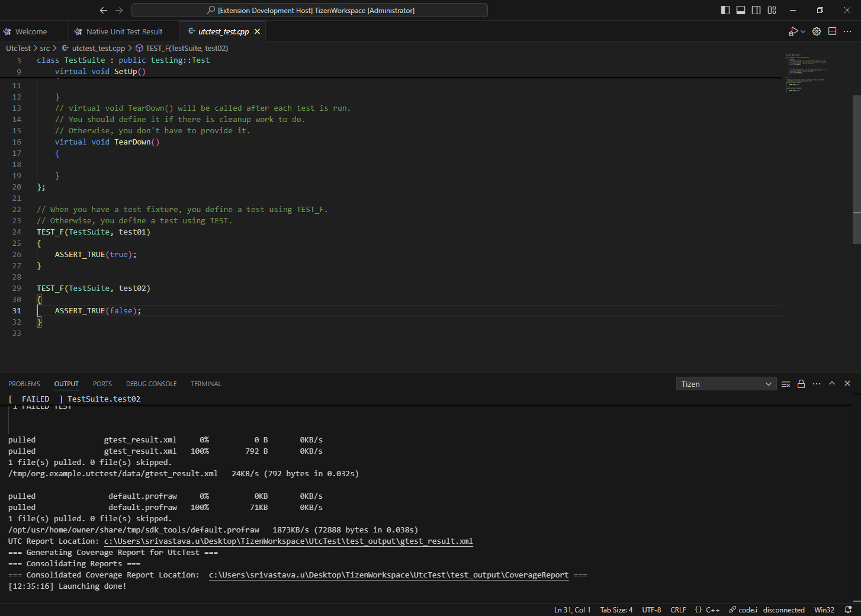The height and width of the screenshot is (616, 861).
Task: Click the code.i icon in status bar
Action: coord(743,609)
